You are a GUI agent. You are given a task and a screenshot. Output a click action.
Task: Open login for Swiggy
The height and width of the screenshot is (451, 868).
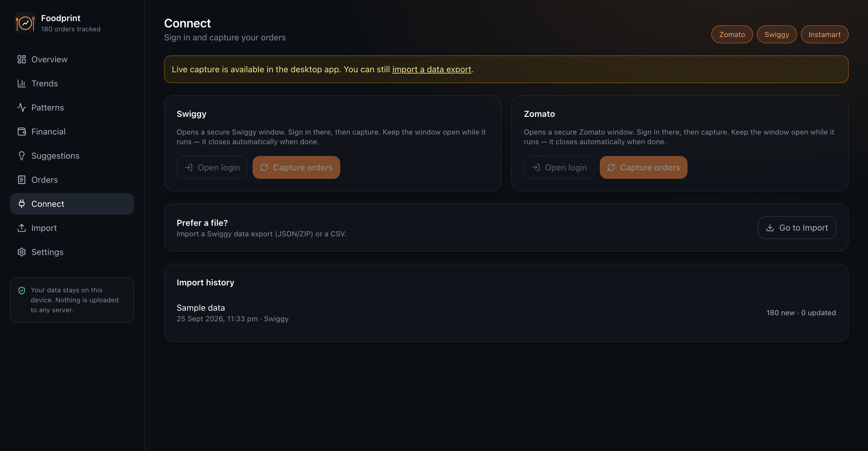[x=212, y=167]
